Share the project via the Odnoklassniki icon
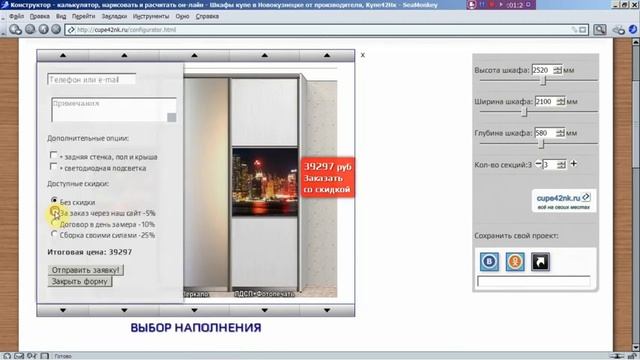 tap(515, 262)
